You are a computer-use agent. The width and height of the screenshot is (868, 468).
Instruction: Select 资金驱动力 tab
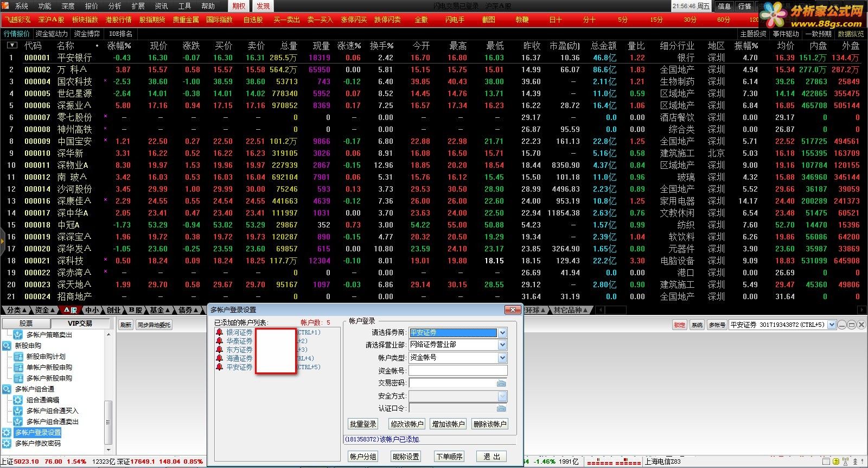pyautogui.click(x=52, y=34)
